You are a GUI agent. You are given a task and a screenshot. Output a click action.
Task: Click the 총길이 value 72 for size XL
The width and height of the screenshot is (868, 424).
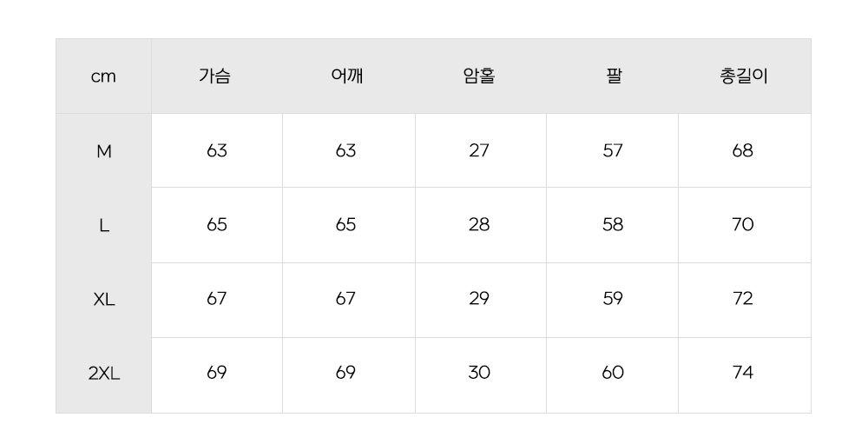[743, 298]
